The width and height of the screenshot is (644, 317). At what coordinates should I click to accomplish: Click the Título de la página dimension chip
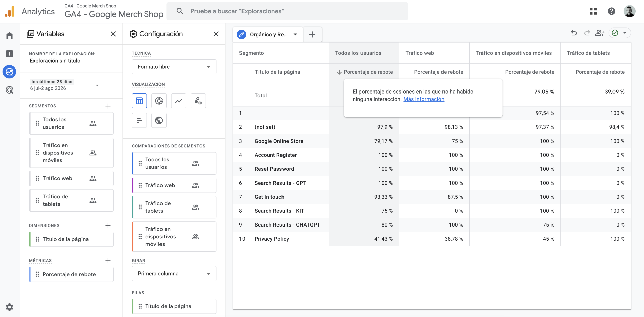click(71, 239)
